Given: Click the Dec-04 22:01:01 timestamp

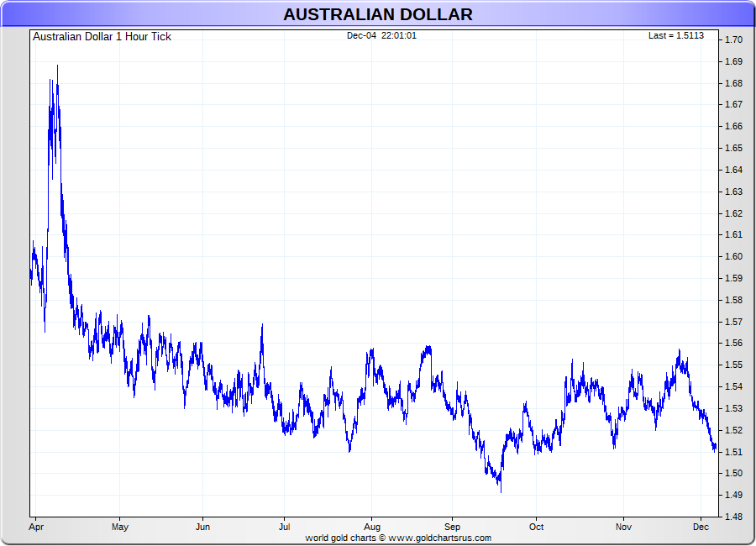Looking at the screenshot, I should click(x=381, y=35).
